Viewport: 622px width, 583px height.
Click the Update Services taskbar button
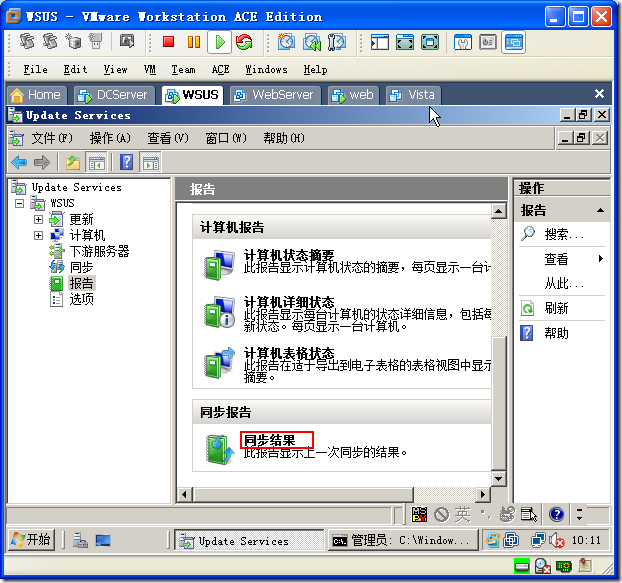[250, 541]
